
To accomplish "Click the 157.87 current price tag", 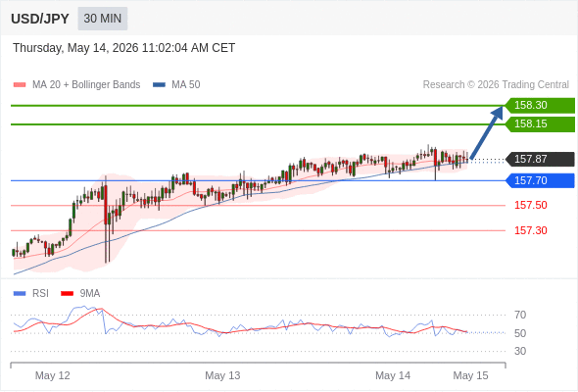I will coord(540,160).
